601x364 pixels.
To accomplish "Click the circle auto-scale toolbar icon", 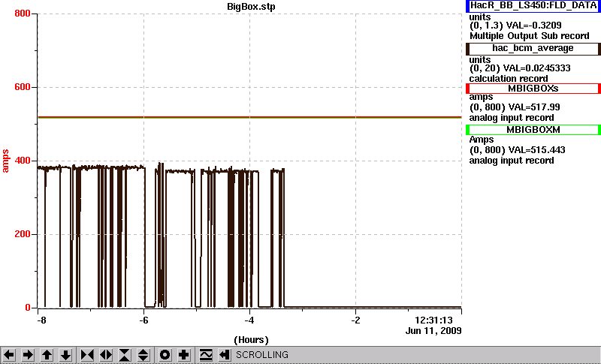I will click(165, 355).
